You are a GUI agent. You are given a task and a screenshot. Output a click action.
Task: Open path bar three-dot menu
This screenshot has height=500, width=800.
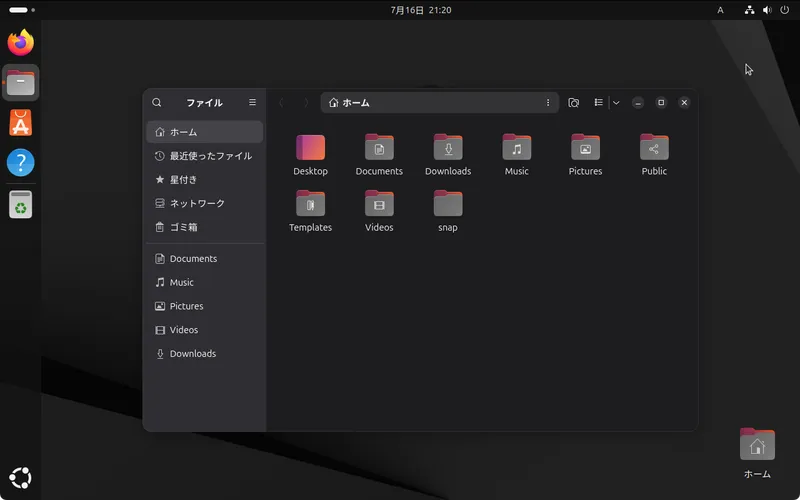[x=548, y=103]
